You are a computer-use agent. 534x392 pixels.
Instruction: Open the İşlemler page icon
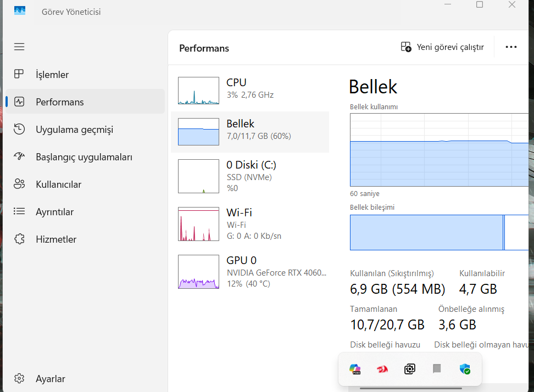[x=19, y=74]
